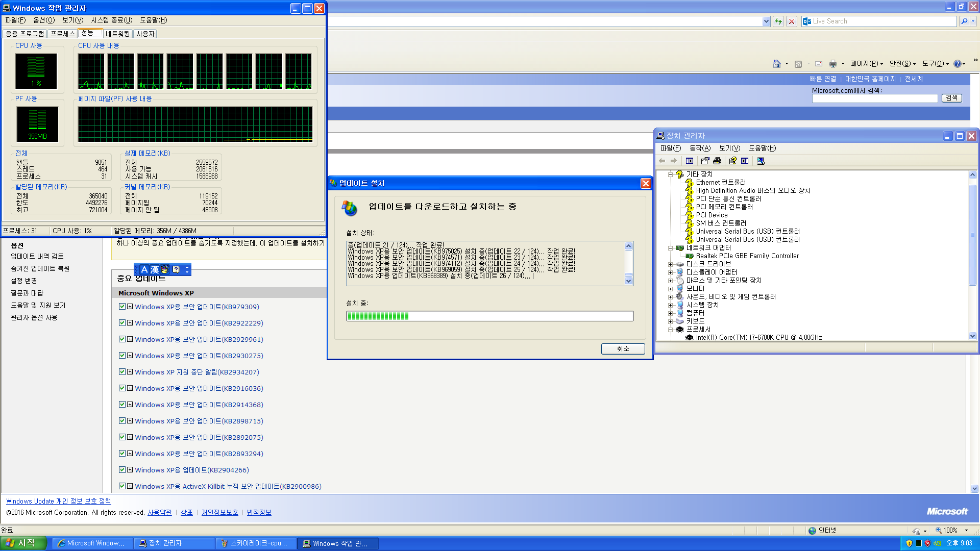Switch to 장치 관리자 taskbar button
The height and width of the screenshot is (551, 980).
pyautogui.click(x=174, y=543)
